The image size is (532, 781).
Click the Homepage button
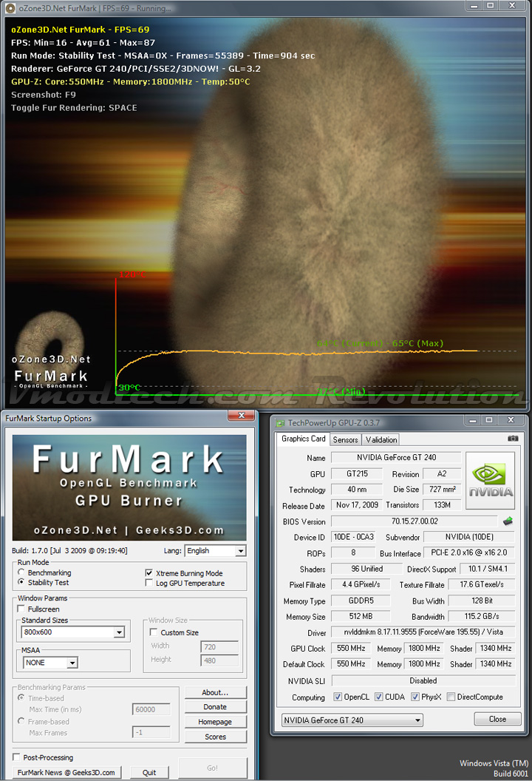[216, 722]
